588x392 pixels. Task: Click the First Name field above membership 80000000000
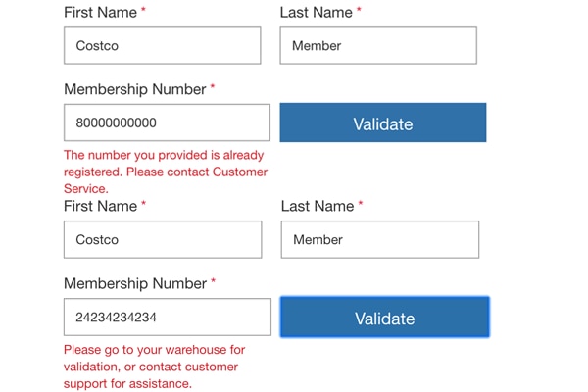162,45
